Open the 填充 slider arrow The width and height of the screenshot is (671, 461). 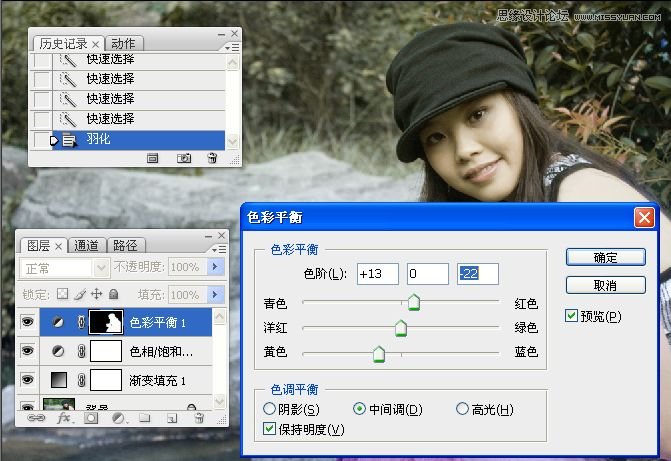215,294
